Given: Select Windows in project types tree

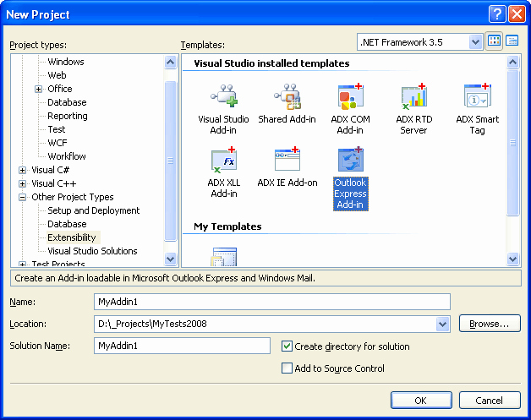Looking at the screenshot, I should tap(66, 62).
